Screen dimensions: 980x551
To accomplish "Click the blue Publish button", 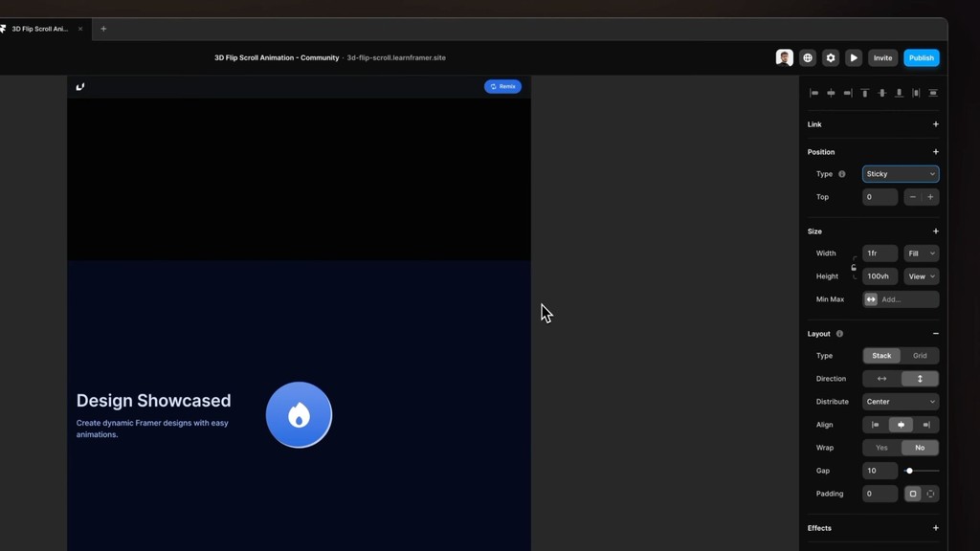I will pyautogui.click(x=921, y=57).
